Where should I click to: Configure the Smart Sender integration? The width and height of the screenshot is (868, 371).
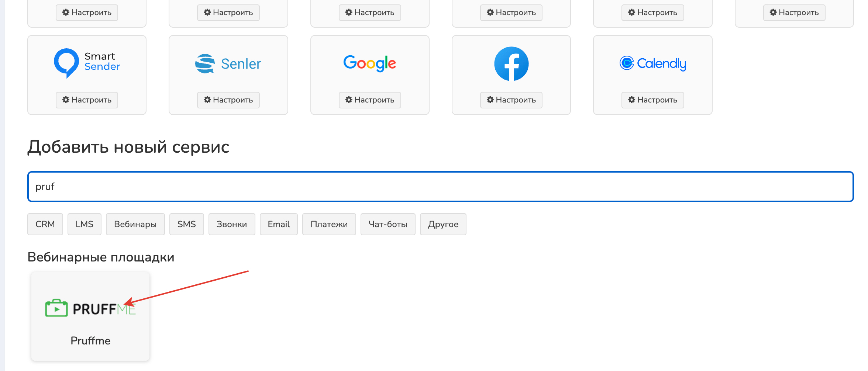(x=87, y=100)
